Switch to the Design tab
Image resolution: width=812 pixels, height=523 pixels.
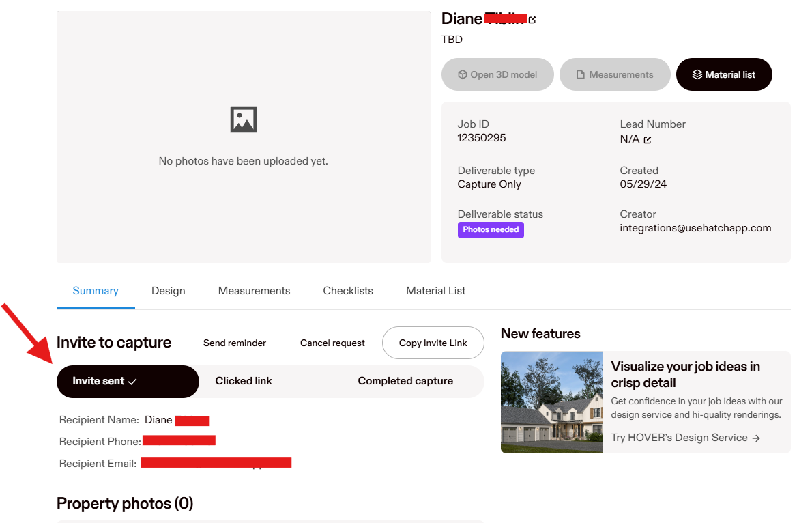click(169, 291)
